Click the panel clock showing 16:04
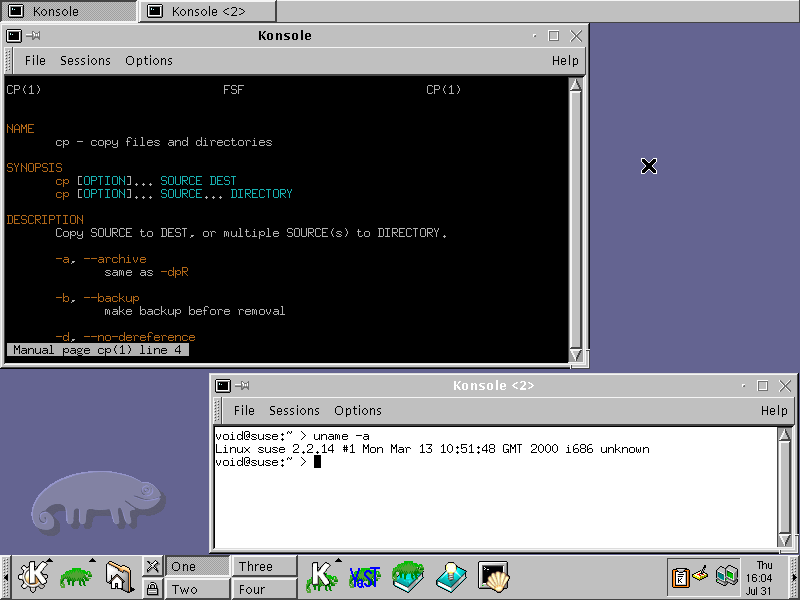Screen dimensions: 800x600 pyautogui.click(x=758, y=578)
